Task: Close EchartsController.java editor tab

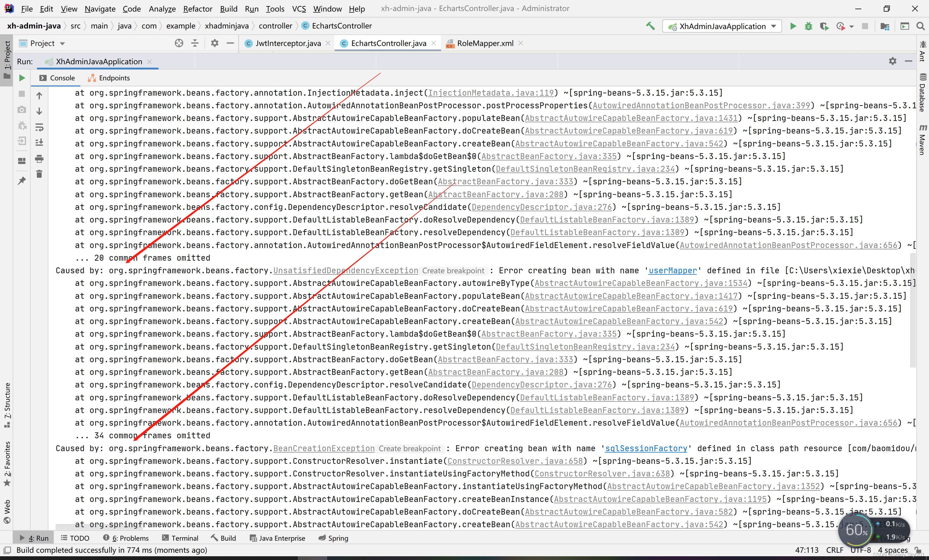Action: pyautogui.click(x=434, y=43)
